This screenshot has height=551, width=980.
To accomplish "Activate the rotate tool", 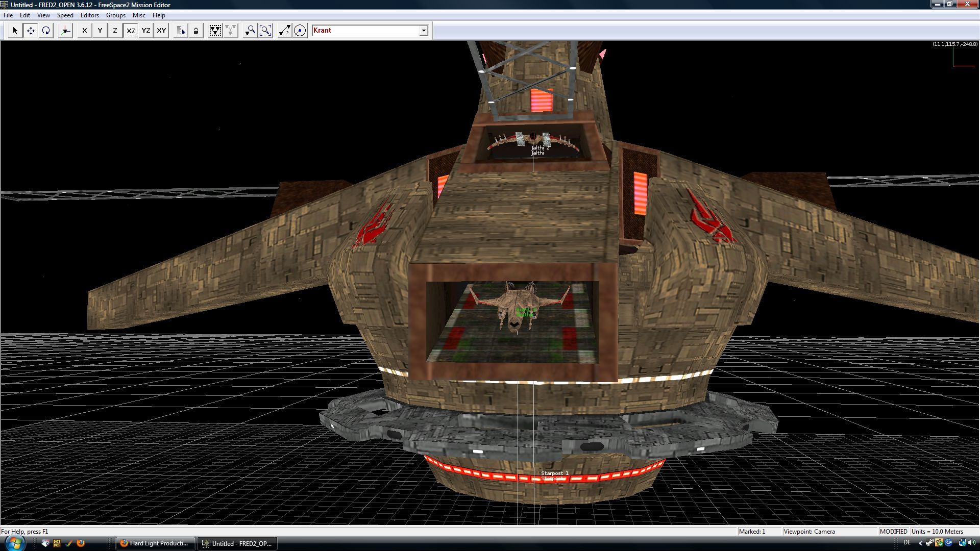I will point(46,31).
